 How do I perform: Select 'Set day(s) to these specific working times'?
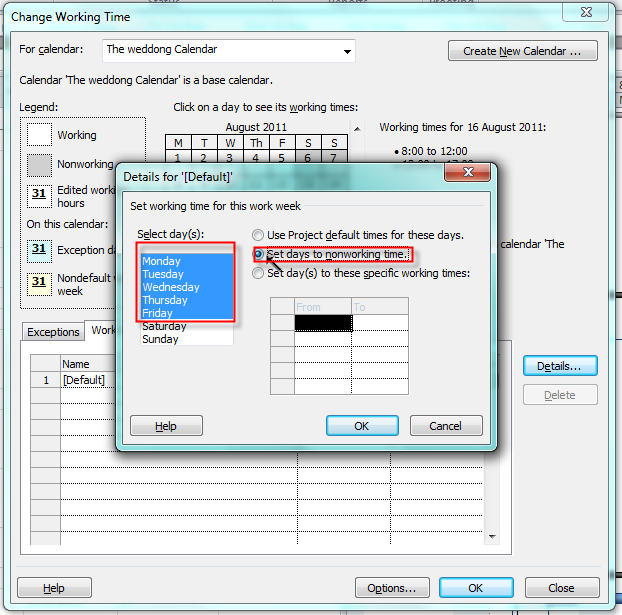click(259, 273)
